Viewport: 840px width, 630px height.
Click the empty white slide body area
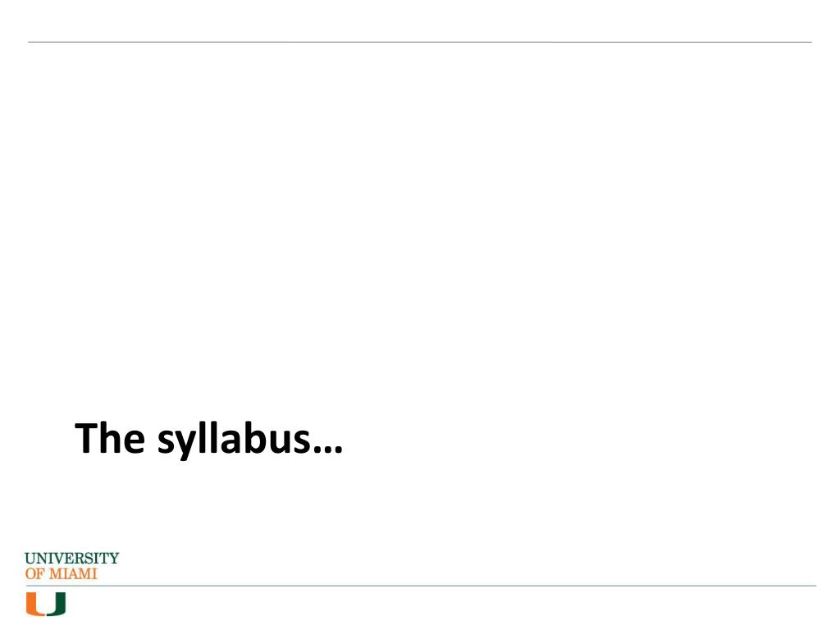click(420, 214)
